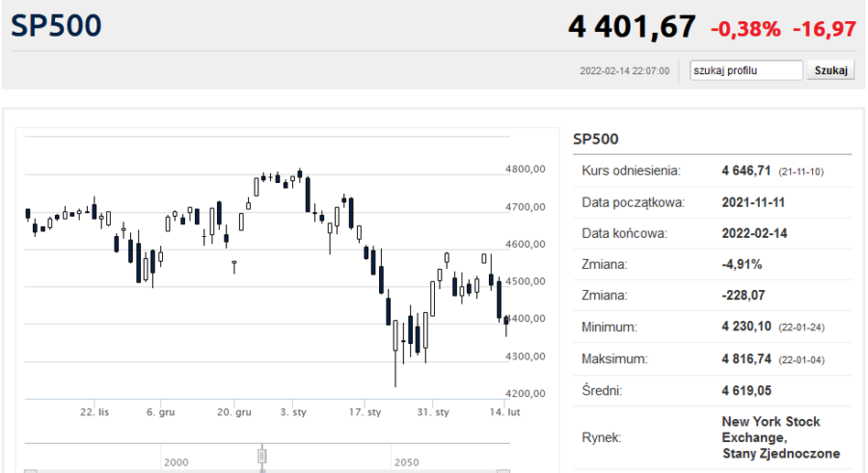Click the 2000 navigator year label

pyautogui.click(x=176, y=462)
